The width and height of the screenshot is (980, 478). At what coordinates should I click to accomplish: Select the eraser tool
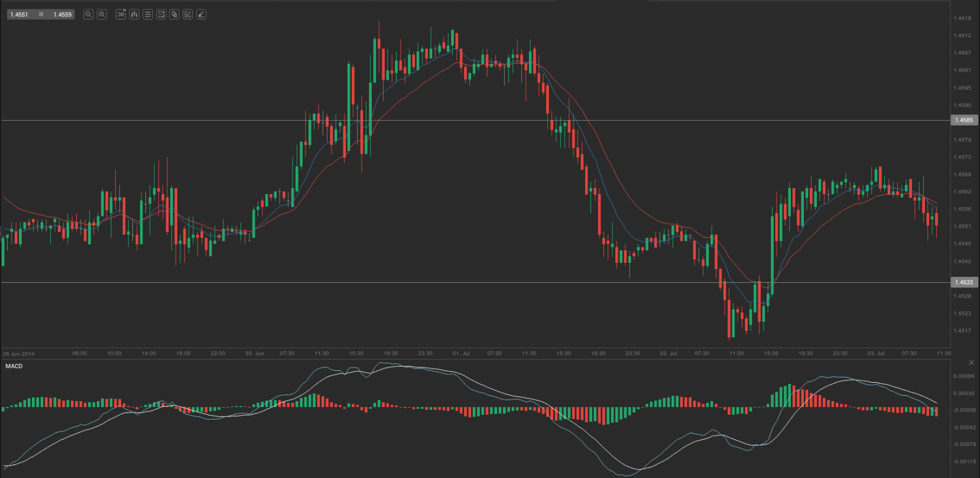click(201, 14)
